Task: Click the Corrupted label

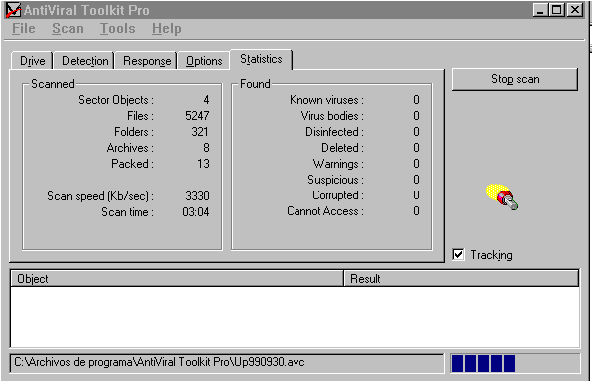Action: coord(338,195)
